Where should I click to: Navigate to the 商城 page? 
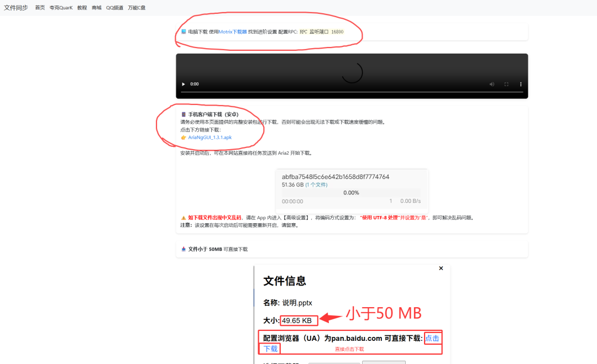[97, 8]
